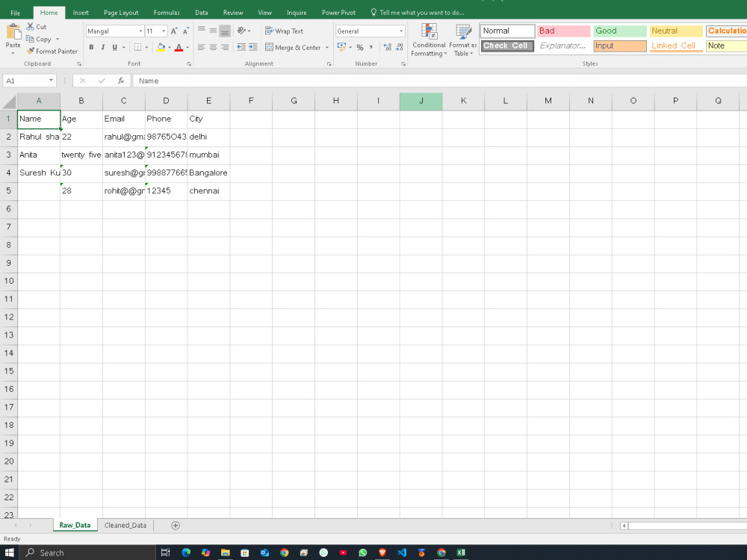Screen dimensions: 747x560
Task: Click the Insert Function fx icon
Action: pos(121,81)
